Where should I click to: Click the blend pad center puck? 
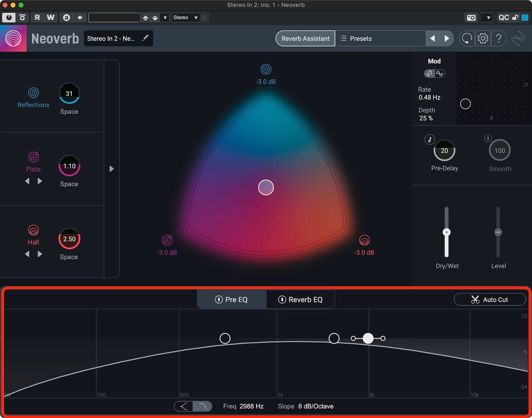pyautogui.click(x=266, y=187)
